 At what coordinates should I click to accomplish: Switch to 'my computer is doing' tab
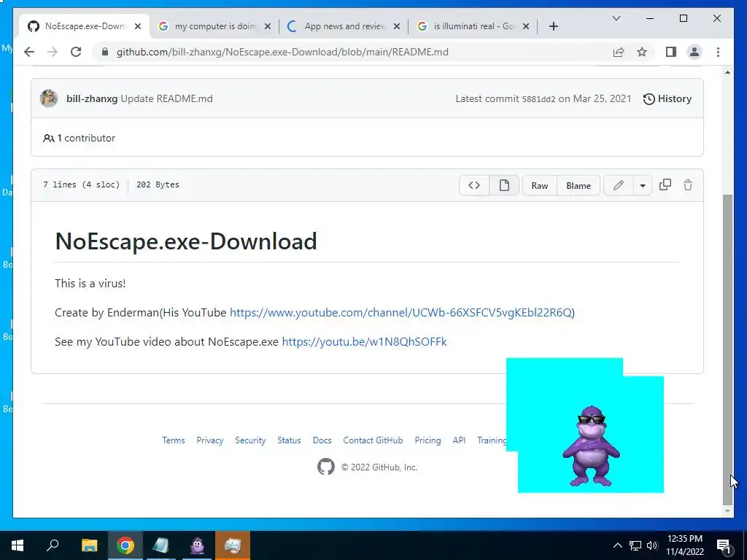(x=214, y=26)
